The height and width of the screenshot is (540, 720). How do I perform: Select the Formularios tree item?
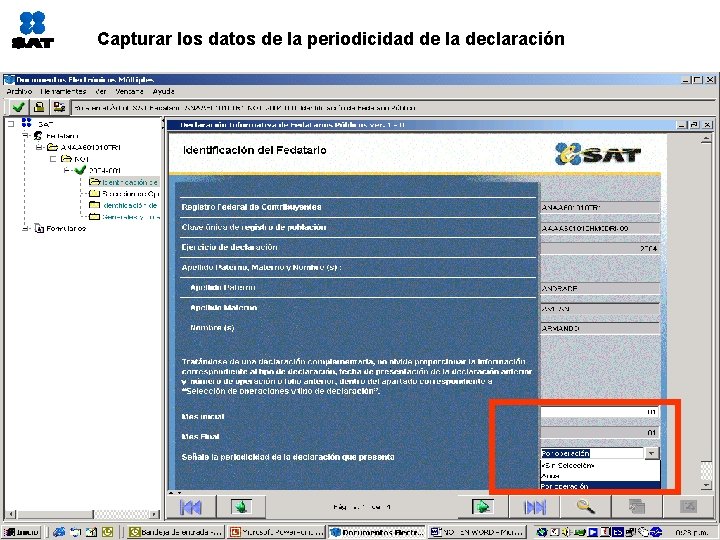click(66, 228)
